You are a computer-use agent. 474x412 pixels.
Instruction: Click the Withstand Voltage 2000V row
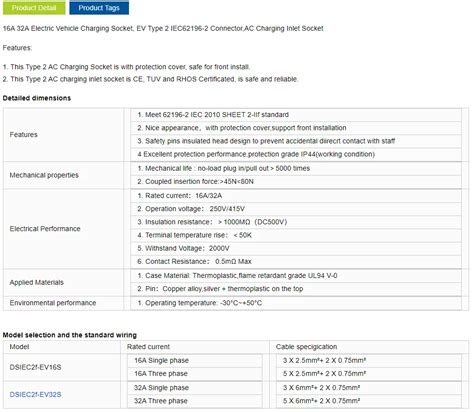click(296, 248)
